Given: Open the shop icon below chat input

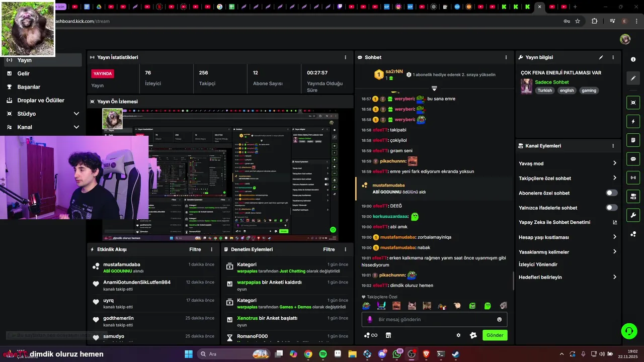Looking at the screenshot, I should pos(388,335).
